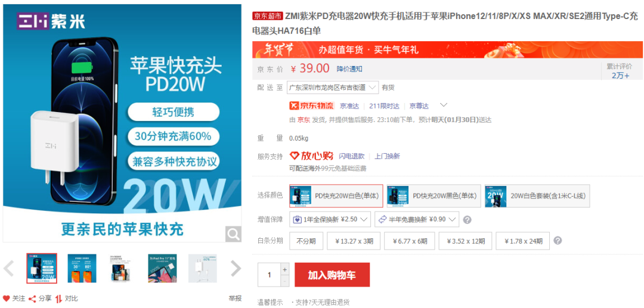Click 举报 link
Viewport: 644px width, 308px height.
point(236,298)
